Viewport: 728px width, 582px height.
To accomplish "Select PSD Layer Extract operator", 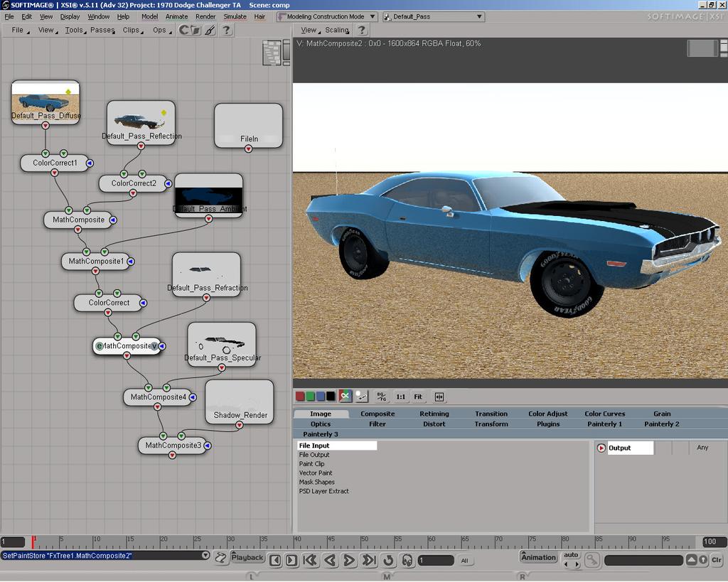I will (324, 491).
